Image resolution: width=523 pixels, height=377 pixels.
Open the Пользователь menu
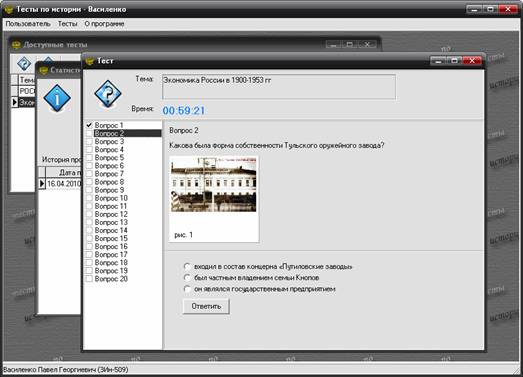(x=28, y=24)
